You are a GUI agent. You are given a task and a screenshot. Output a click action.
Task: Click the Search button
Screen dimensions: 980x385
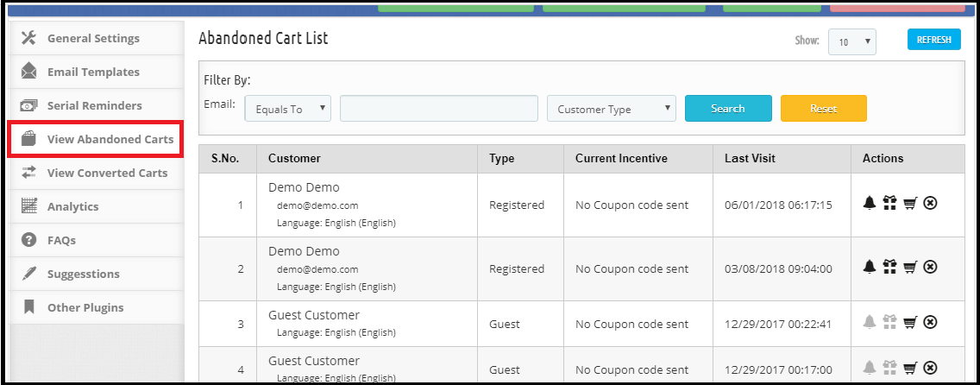click(728, 109)
